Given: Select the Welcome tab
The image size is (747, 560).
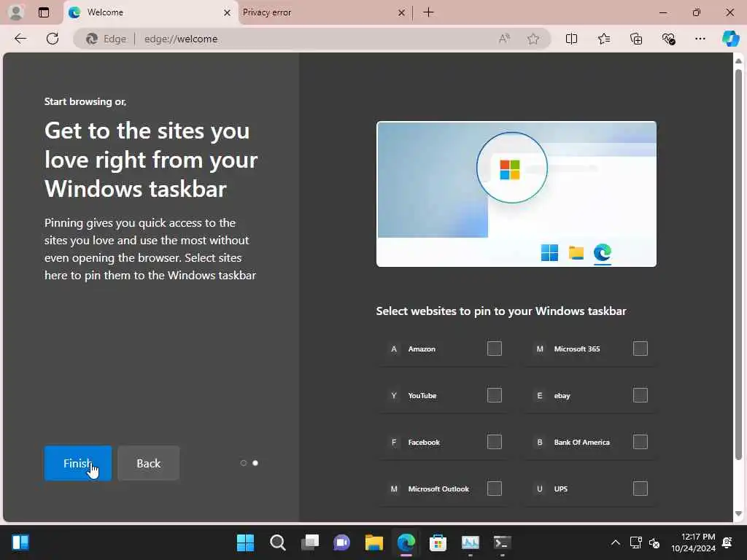Looking at the screenshot, I should pyautogui.click(x=150, y=12).
